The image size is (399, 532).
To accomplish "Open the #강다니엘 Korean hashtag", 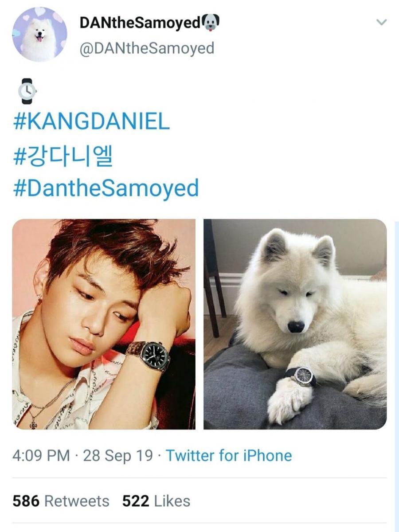I will point(63,156).
